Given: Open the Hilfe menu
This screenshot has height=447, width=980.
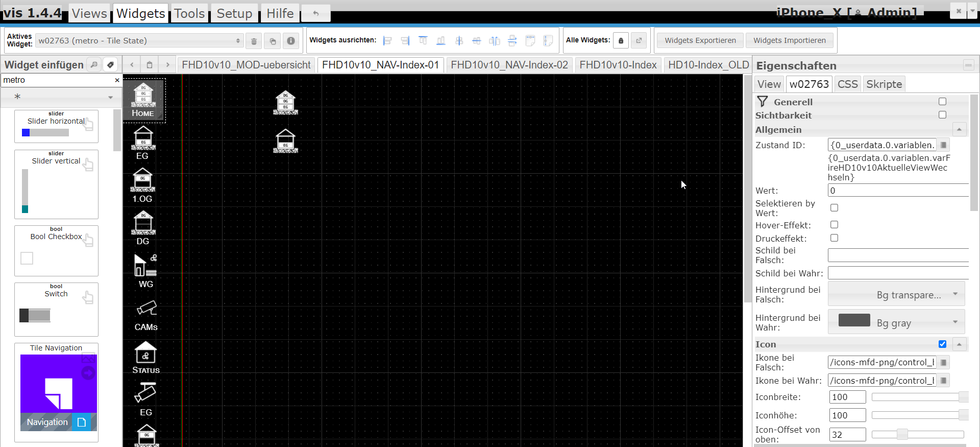Looking at the screenshot, I should click(x=280, y=13).
